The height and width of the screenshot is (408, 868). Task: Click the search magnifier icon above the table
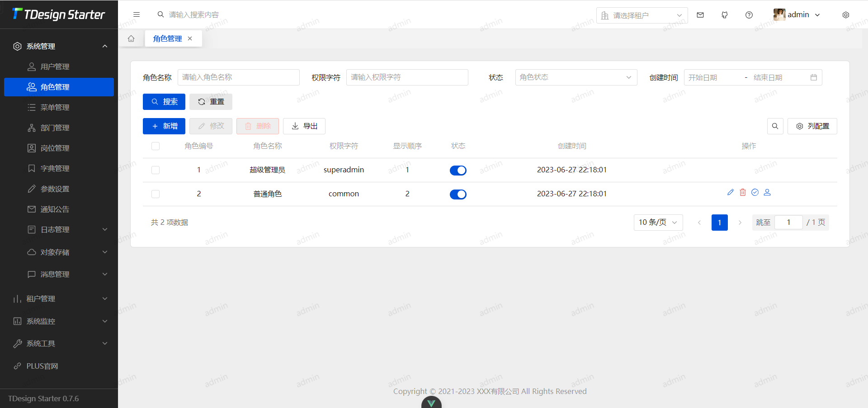pyautogui.click(x=775, y=126)
